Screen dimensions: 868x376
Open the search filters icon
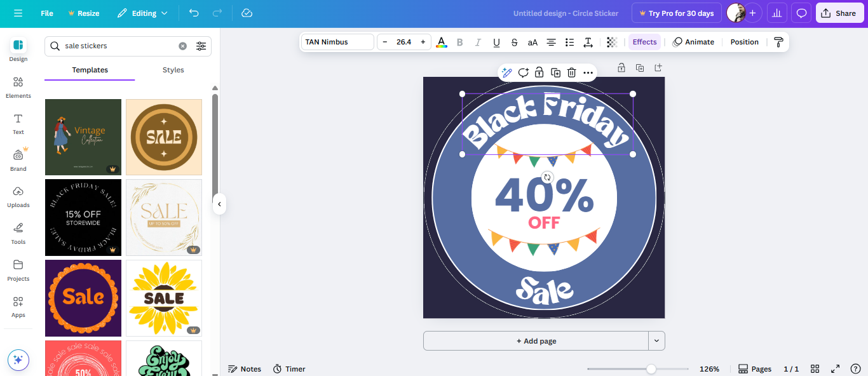pyautogui.click(x=201, y=46)
